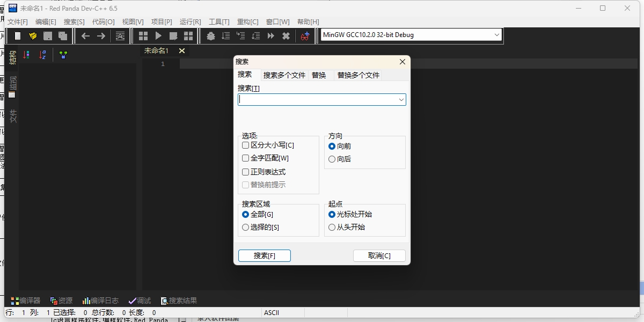Screen dimensions: 644x322
Task: Open the 调试 bottom panel
Action: [140, 301]
